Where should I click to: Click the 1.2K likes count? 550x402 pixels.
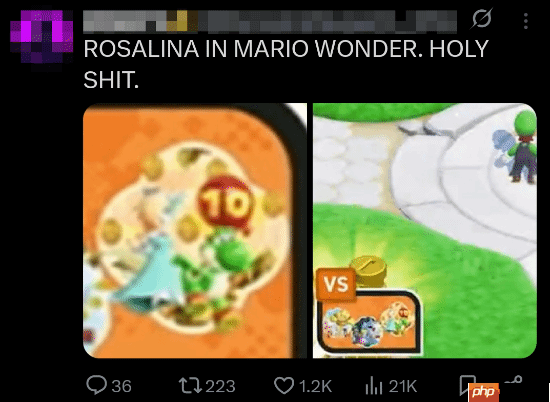click(x=315, y=386)
